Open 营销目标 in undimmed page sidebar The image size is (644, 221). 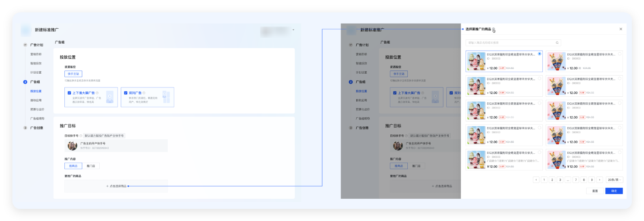click(x=36, y=54)
